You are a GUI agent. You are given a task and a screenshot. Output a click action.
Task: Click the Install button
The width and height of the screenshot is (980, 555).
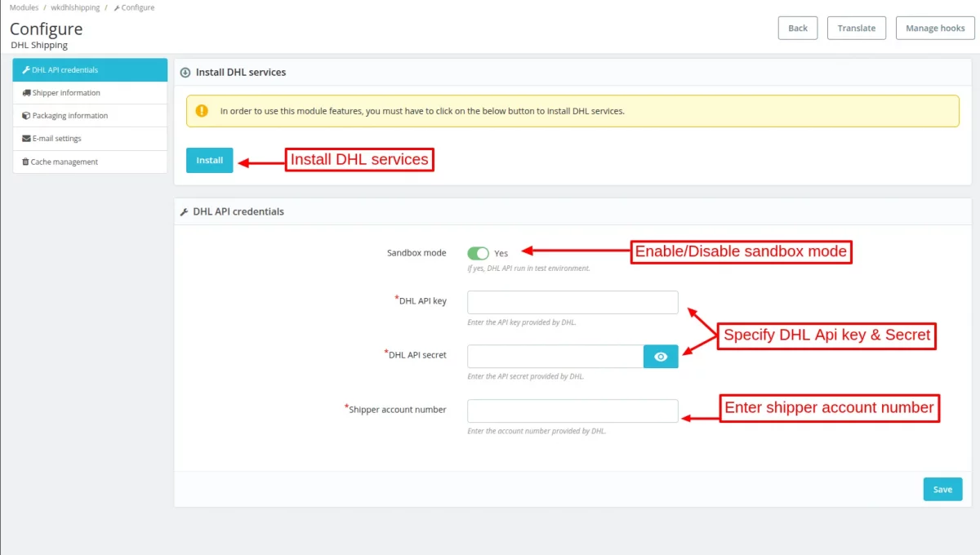click(x=209, y=160)
